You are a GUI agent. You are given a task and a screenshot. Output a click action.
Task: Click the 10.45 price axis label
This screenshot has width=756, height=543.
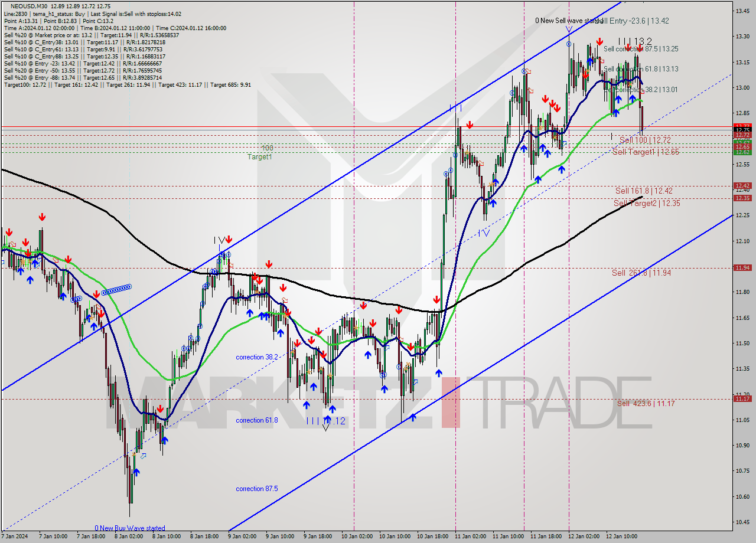pyautogui.click(x=742, y=522)
